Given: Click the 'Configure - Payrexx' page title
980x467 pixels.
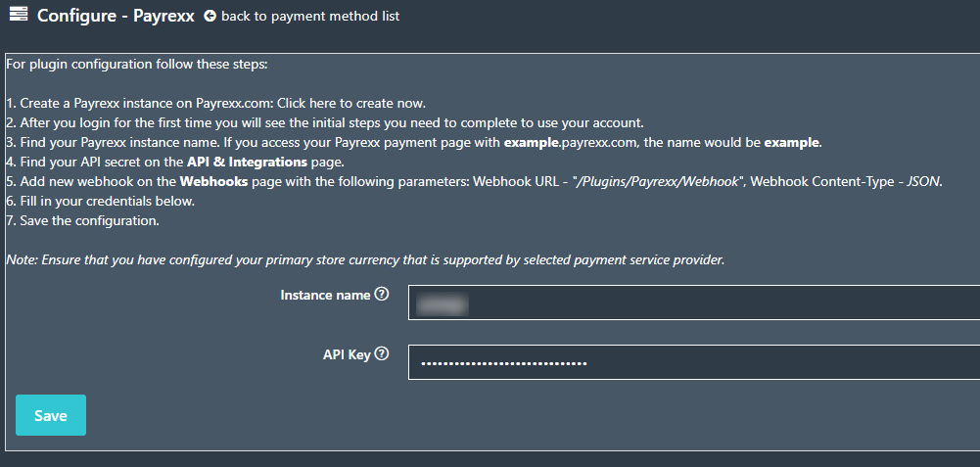Looking at the screenshot, I should click(x=117, y=15).
